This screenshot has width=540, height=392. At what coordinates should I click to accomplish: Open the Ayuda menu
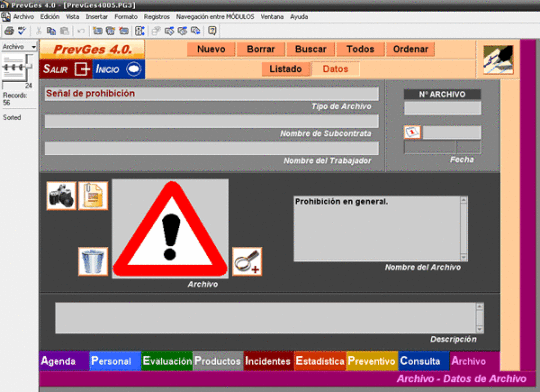(x=299, y=17)
